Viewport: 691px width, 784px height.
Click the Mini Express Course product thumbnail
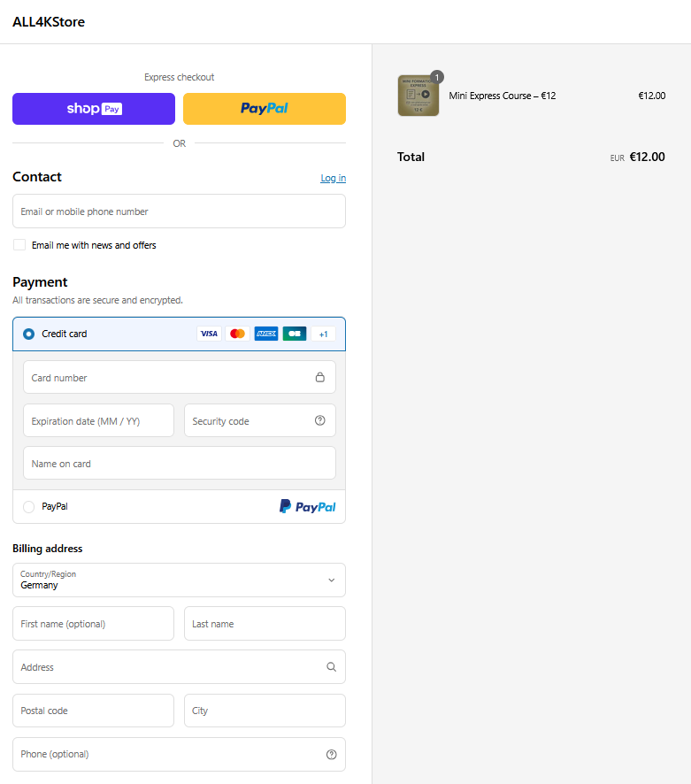point(418,96)
